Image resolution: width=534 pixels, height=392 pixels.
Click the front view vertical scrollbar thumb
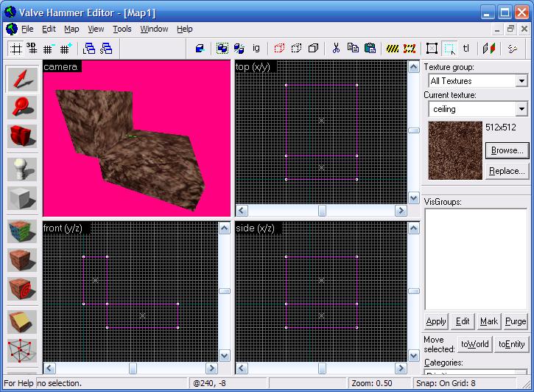click(225, 291)
